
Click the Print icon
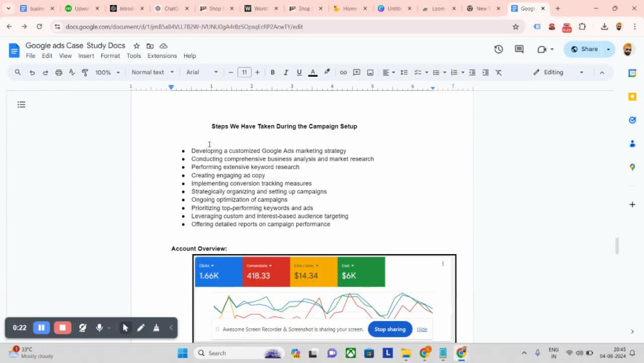tap(59, 72)
